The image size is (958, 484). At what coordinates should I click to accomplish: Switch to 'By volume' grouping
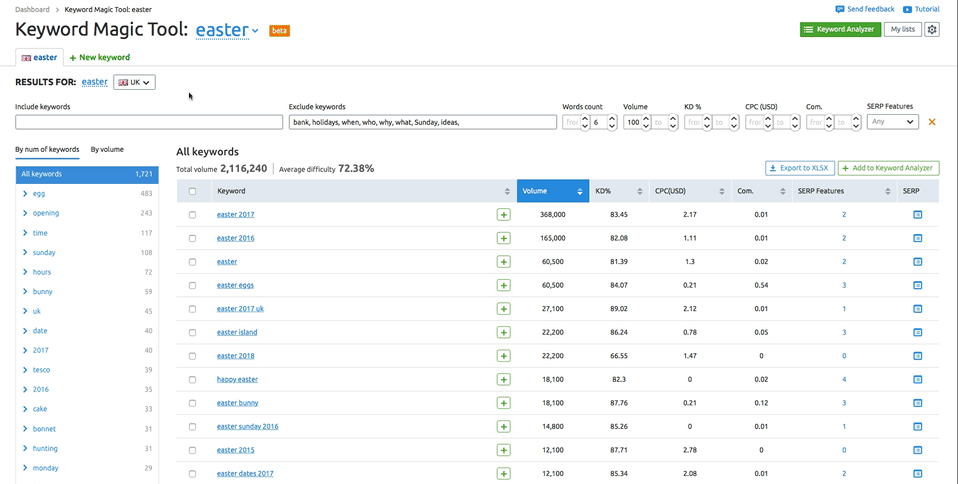point(107,150)
